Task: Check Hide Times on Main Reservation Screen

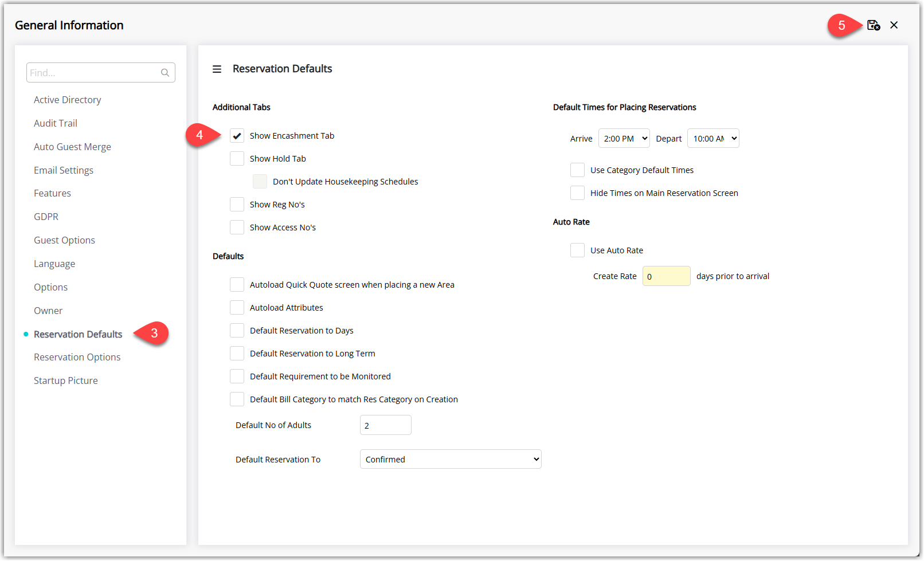Action: [x=578, y=193]
